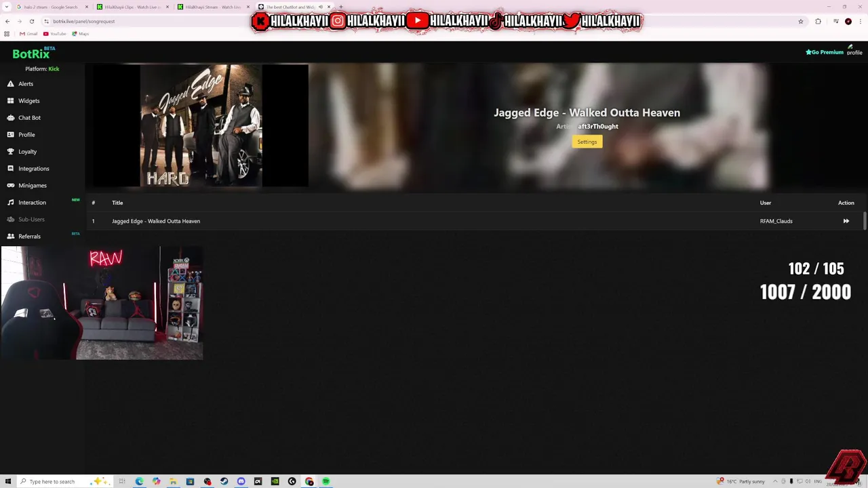This screenshot has height=488, width=868.
Task: Open Logitech G HUB from the taskbar
Action: (292, 481)
